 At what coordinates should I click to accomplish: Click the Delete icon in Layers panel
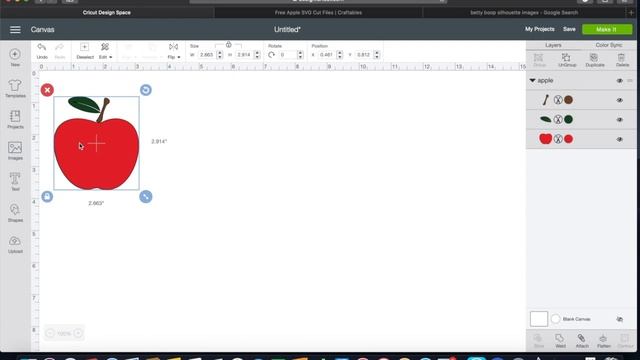622,58
